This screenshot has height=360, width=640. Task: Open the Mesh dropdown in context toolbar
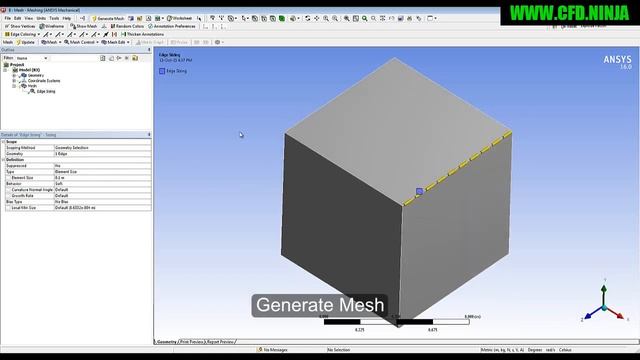click(x=51, y=42)
